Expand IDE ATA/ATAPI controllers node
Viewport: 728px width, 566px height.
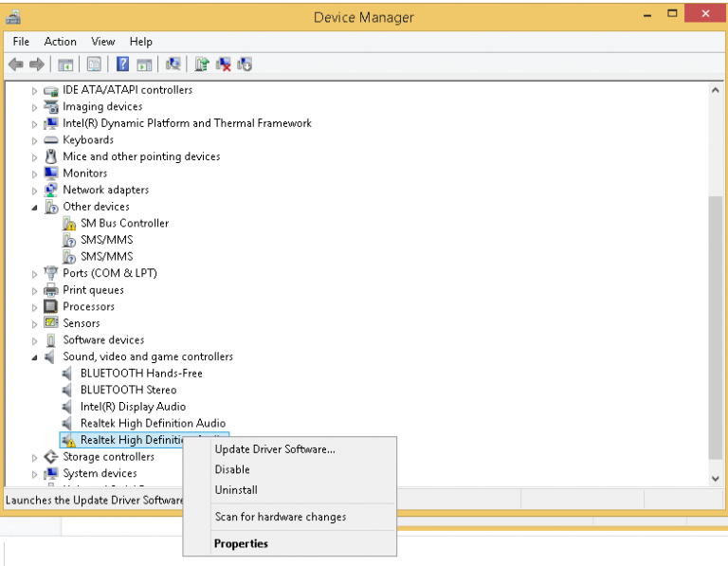tap(34, 91)
